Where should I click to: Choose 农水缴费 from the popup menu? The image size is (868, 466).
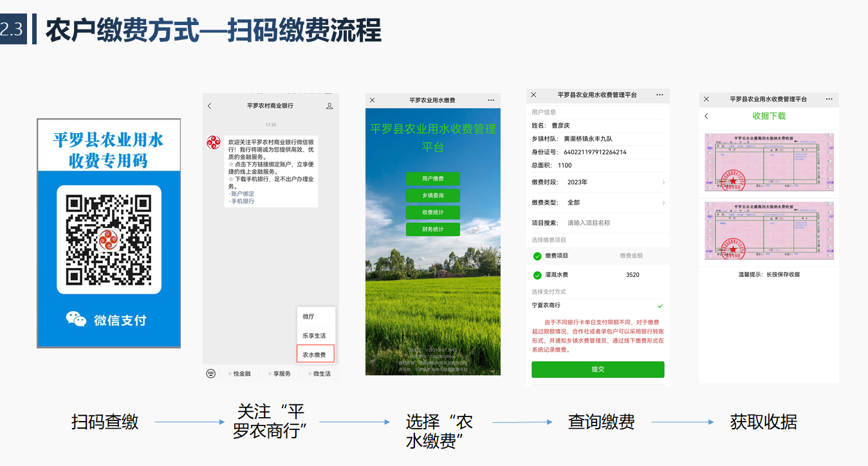[x=315, y=354]
